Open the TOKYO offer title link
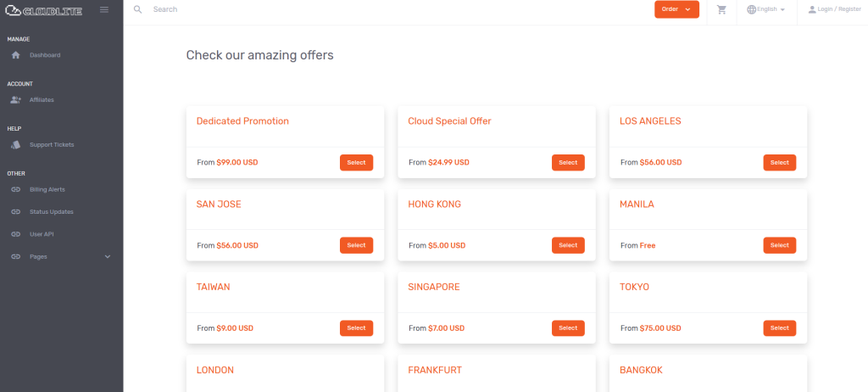The height and width of the screenshot is (392, 868). pyautogui.click(x=634, y=287)
